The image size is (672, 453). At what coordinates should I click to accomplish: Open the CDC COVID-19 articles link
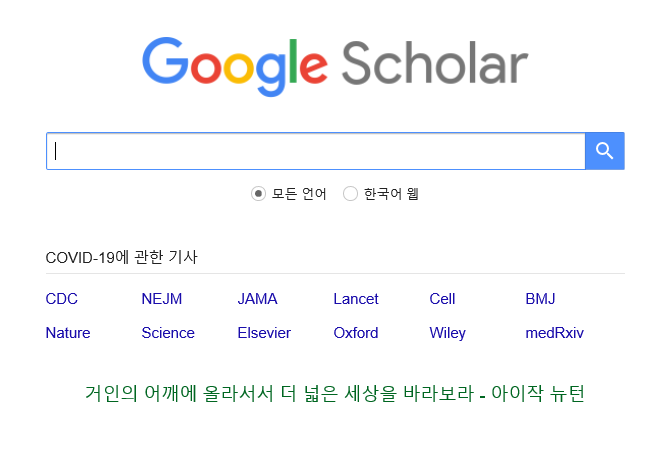(62, 299)
